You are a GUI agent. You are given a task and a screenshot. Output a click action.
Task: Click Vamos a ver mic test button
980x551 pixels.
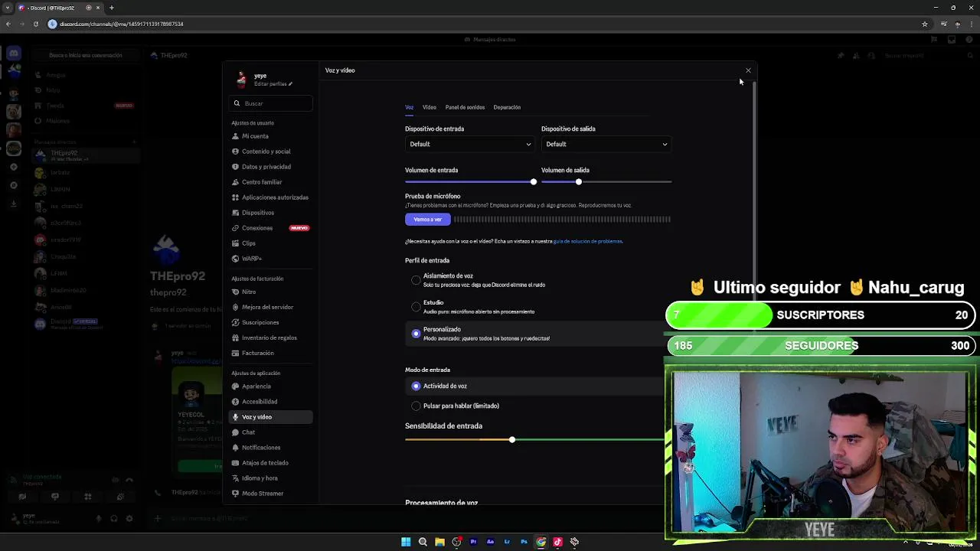[x=428, y=220]
